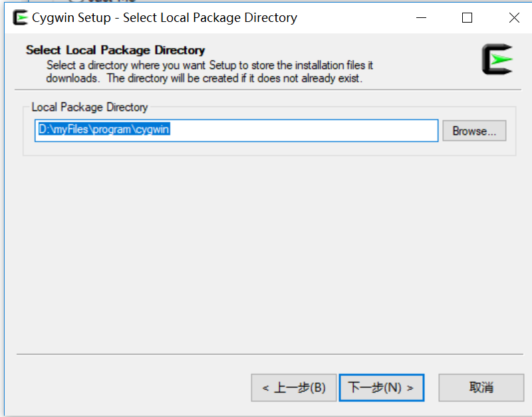Click the Cygwin icon in the title bar

tap(20, 18)
